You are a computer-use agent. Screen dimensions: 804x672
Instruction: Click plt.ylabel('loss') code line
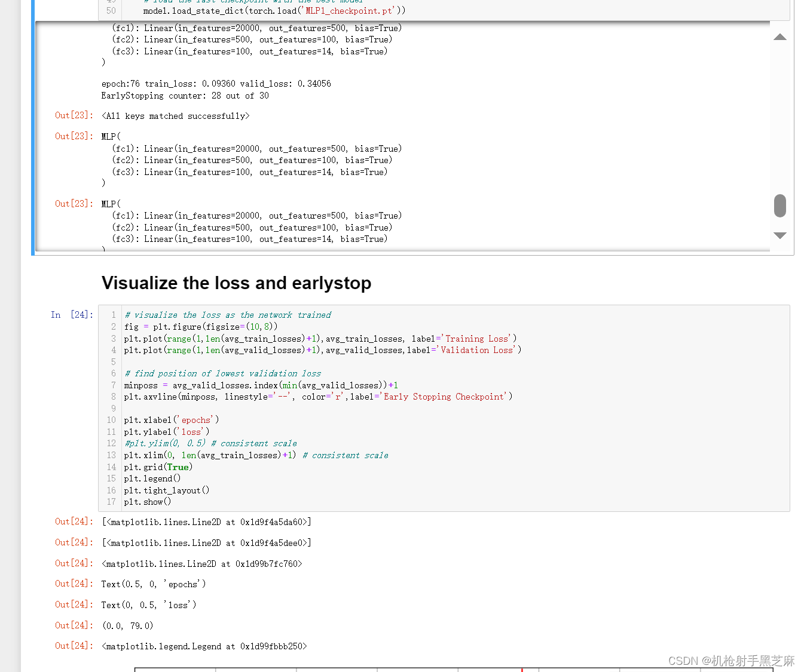tap(166, 432)
